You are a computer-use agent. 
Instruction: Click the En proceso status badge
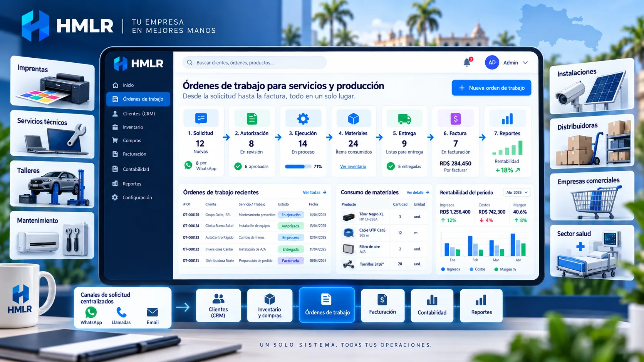tap(290, 237)
